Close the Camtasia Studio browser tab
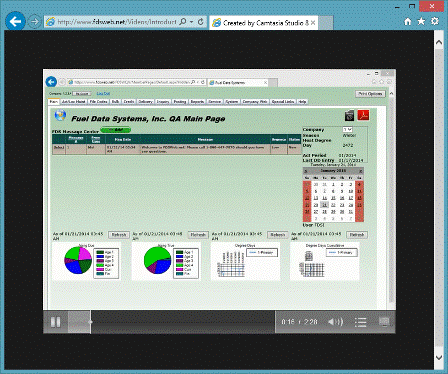The height and width of the screenshot is (374, 448). (313, 23)
